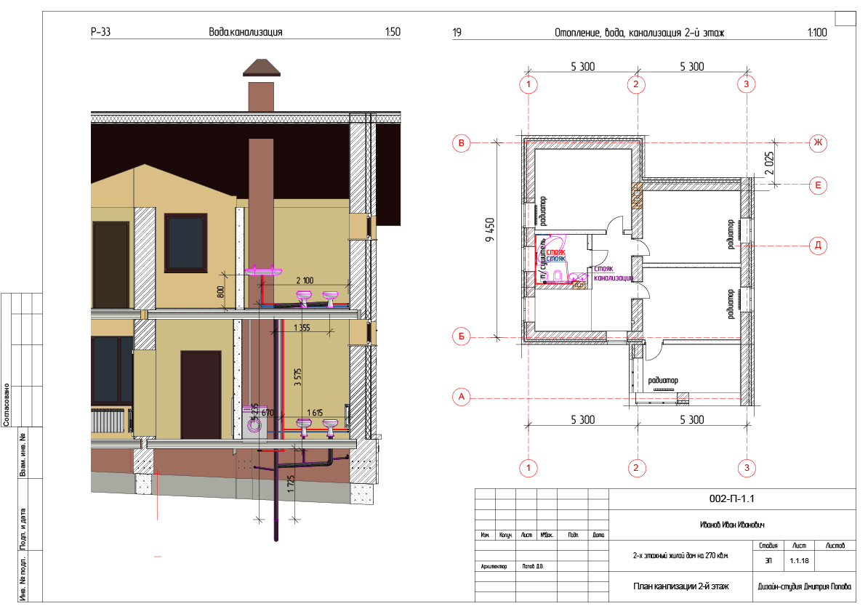Viewport: 868px width, 614px height.
Task: Click the red 'стояк' riser label
Action: point(556,252)
